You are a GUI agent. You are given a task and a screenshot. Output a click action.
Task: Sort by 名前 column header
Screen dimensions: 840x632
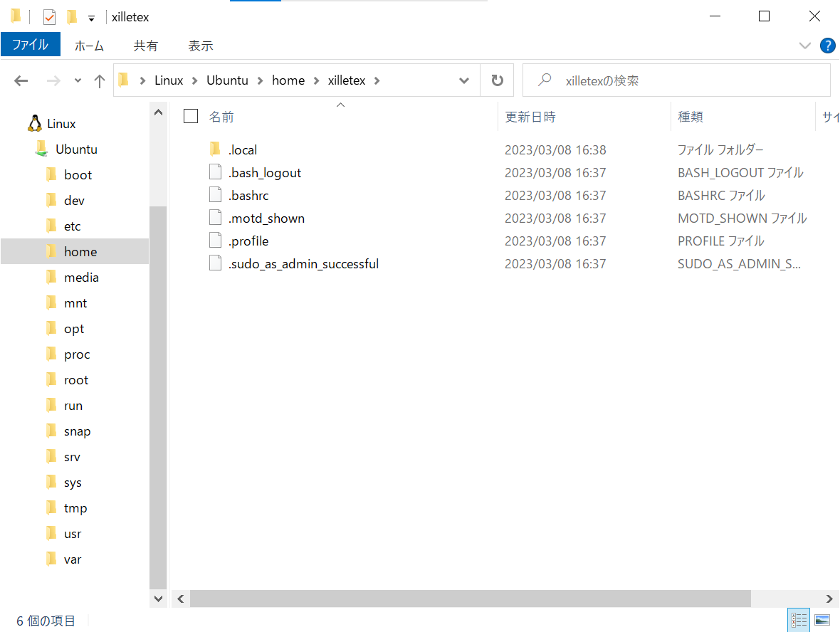[221, 117]
